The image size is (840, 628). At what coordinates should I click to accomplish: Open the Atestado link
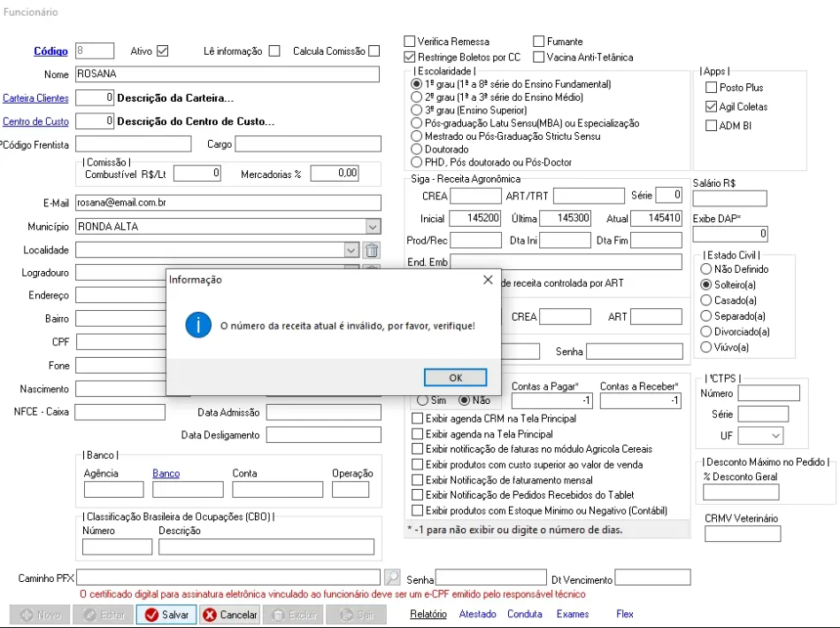point(477,614)
